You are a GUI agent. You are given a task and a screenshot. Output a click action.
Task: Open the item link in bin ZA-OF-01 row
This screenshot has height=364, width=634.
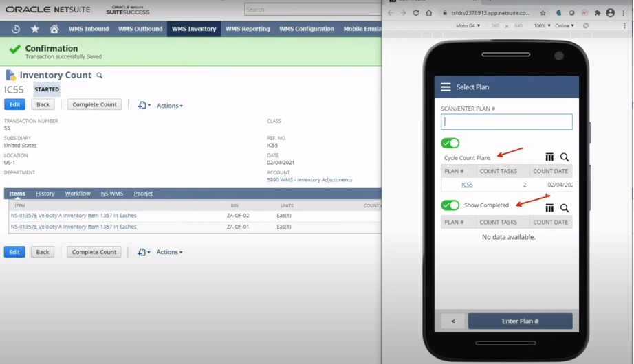74,227
